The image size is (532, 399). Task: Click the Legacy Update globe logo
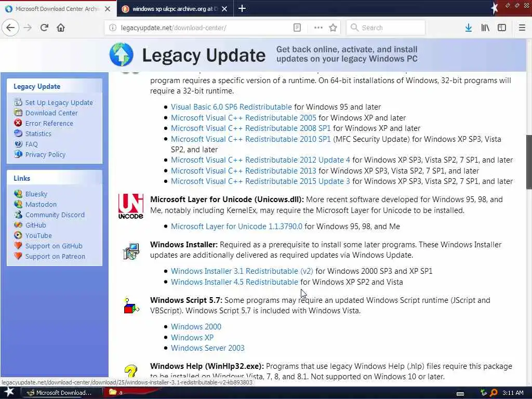point(121,54)
